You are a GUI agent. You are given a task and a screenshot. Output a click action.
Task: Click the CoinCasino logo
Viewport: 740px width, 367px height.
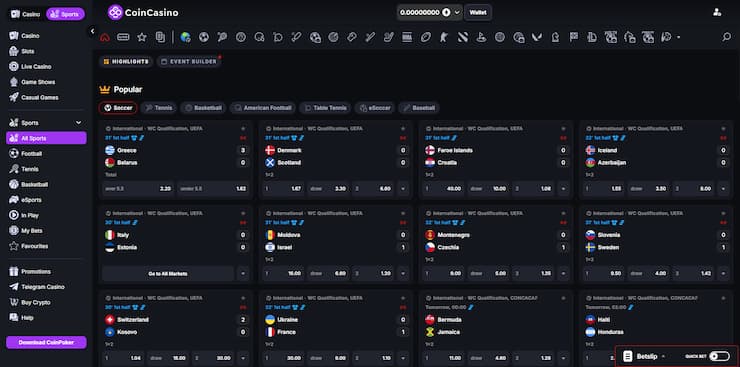coord(143,13)
